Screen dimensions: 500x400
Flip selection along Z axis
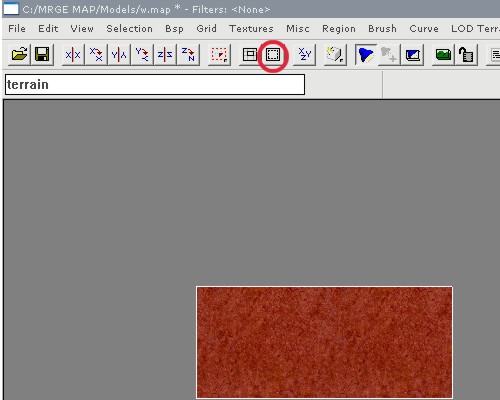tap(165, 54)
